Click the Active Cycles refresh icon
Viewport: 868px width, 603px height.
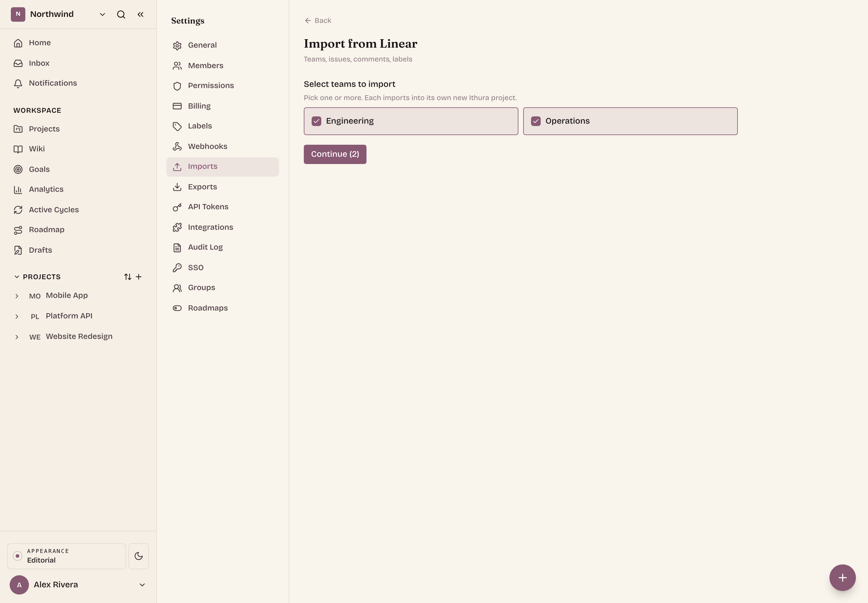tap(18, 210)
